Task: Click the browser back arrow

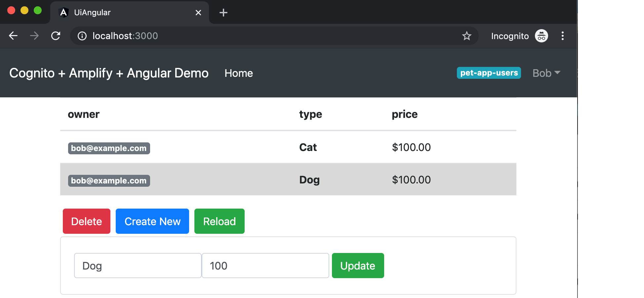Action: point(13,36)
